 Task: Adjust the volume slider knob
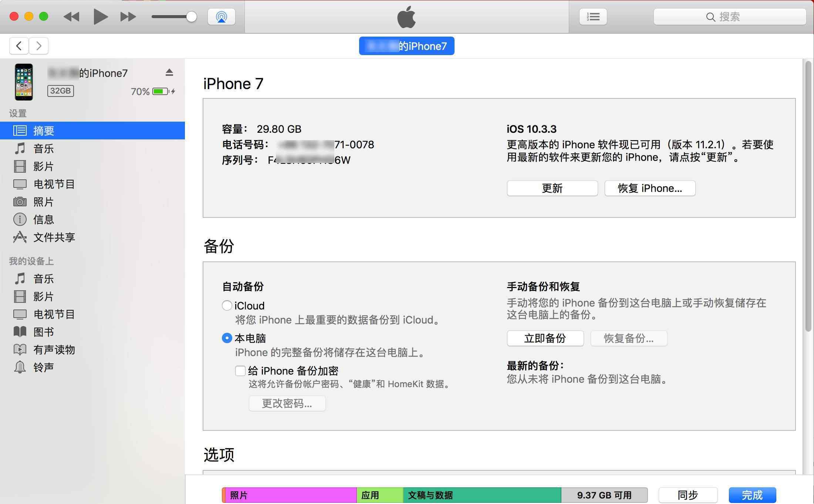coord(191,17)
